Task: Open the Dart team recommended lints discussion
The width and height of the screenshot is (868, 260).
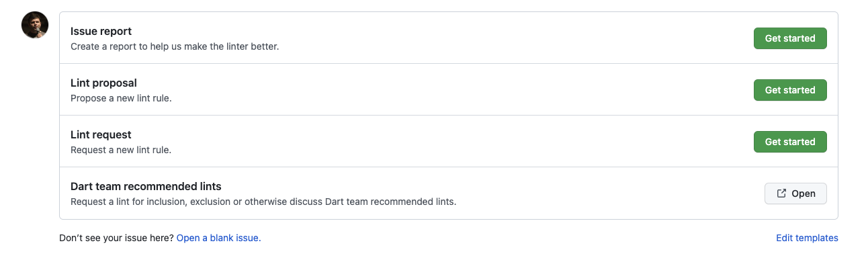Action: point(795,193)
